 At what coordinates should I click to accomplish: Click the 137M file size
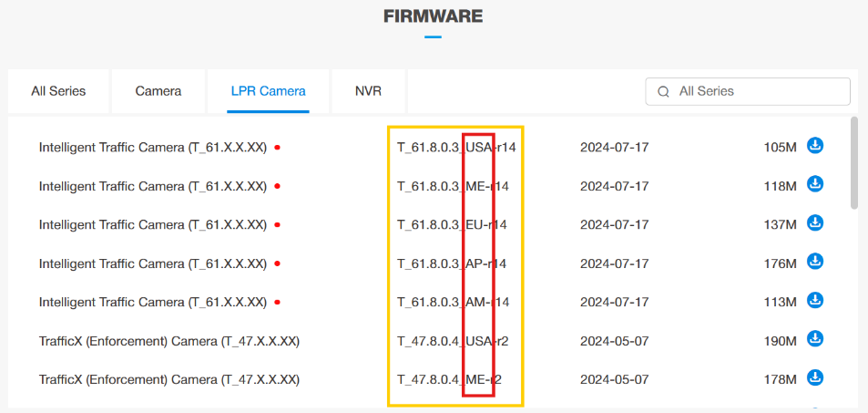(x=780, y=225)
